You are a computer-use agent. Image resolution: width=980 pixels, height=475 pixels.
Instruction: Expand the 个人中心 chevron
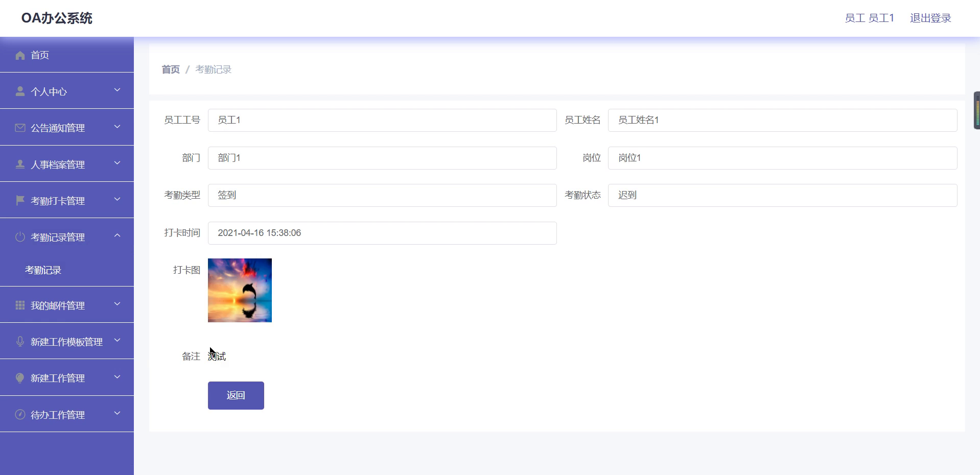117,90
